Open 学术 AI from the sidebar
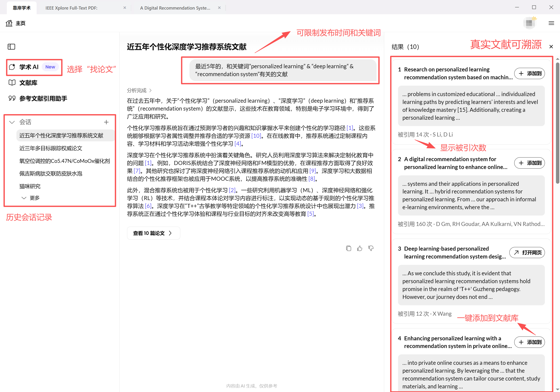 [34, 67]
